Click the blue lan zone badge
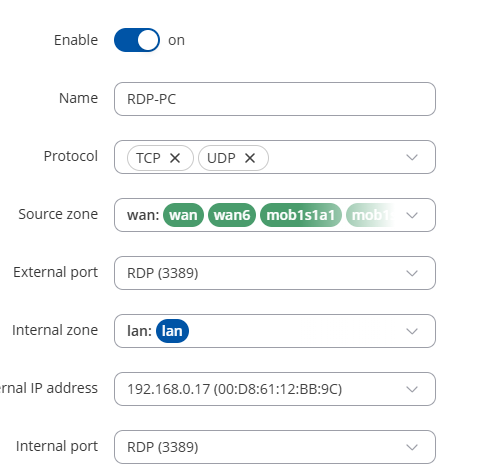Viewport: 479px width, 475px height. pyautogui.click(x=172, y=331)
